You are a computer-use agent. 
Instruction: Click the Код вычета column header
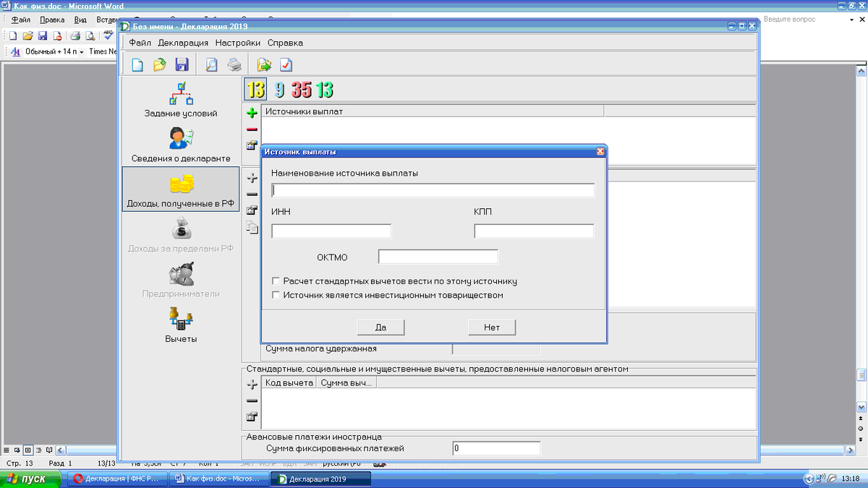289,383
